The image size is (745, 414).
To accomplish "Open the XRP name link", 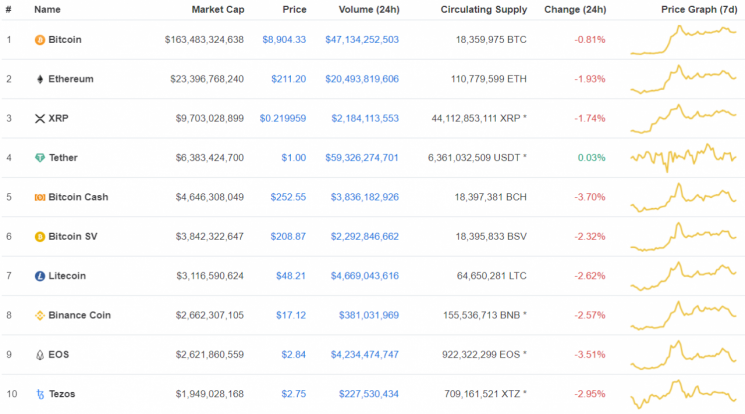I will pos(58,118).
